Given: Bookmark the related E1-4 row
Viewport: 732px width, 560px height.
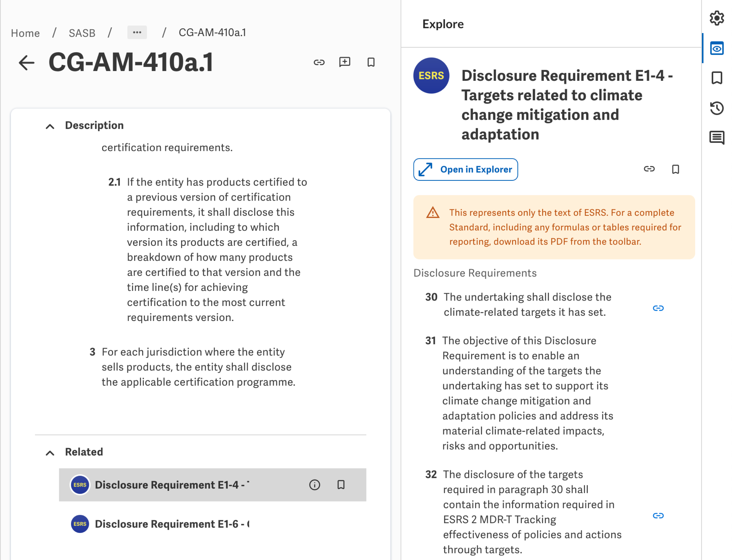Looking at the screenshot, I should (x=341, y=485).
